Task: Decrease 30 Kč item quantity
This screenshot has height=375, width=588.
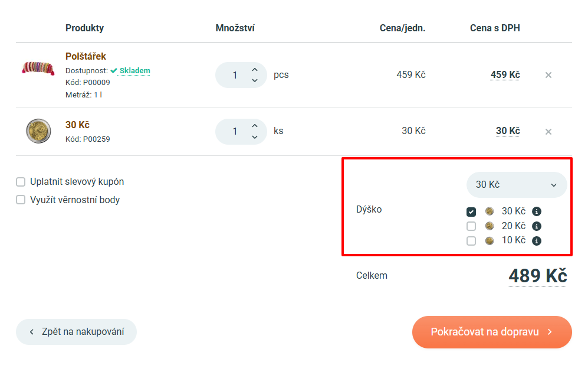Action: pyautogui.click(x=255, y=137)
